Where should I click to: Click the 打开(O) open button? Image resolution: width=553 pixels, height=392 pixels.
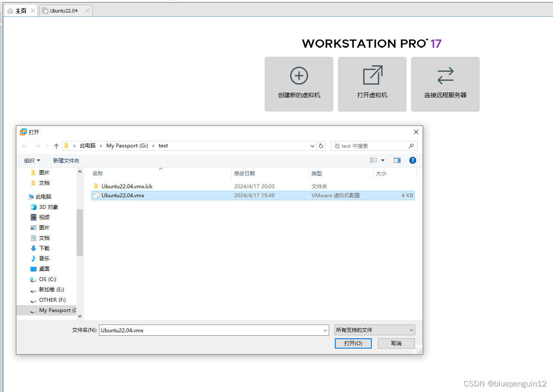click(x=353, y=343)
